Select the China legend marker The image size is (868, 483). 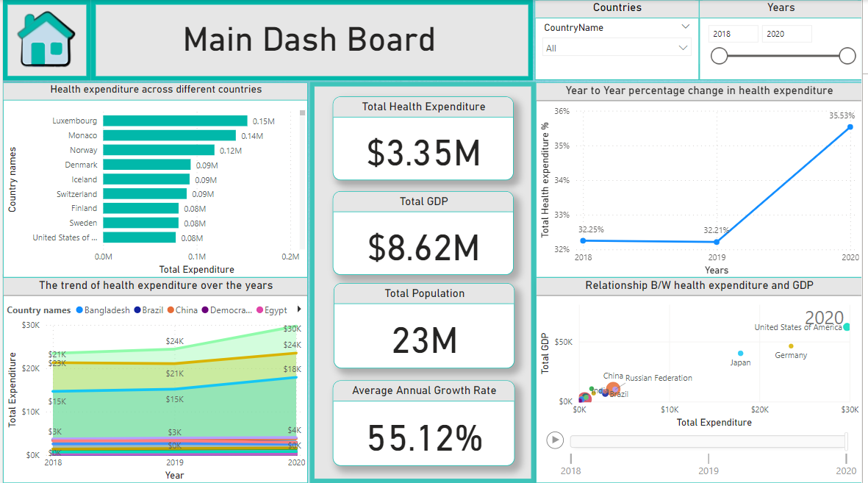pyautogui.click(x=171, y=310)
